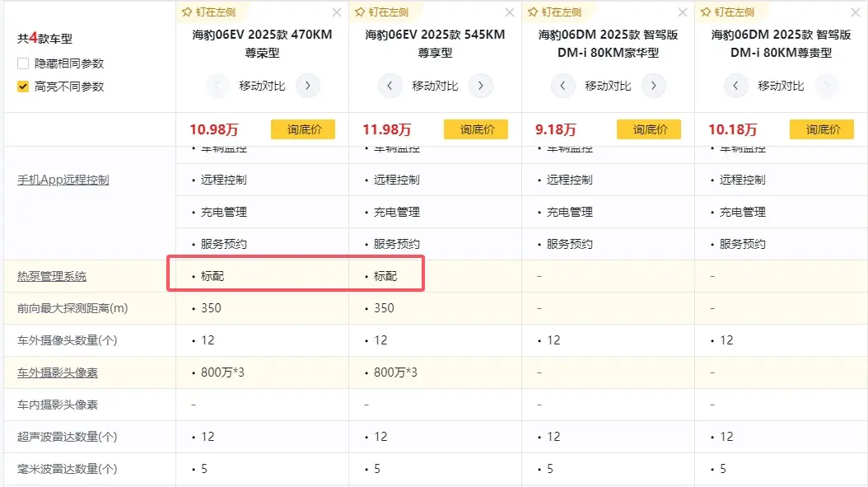Image resolution: width=868 pixels, height=487 pixels.
Task: Click 800万*3 value for 470KM 尊荣型
Action: tap(222, 372)
